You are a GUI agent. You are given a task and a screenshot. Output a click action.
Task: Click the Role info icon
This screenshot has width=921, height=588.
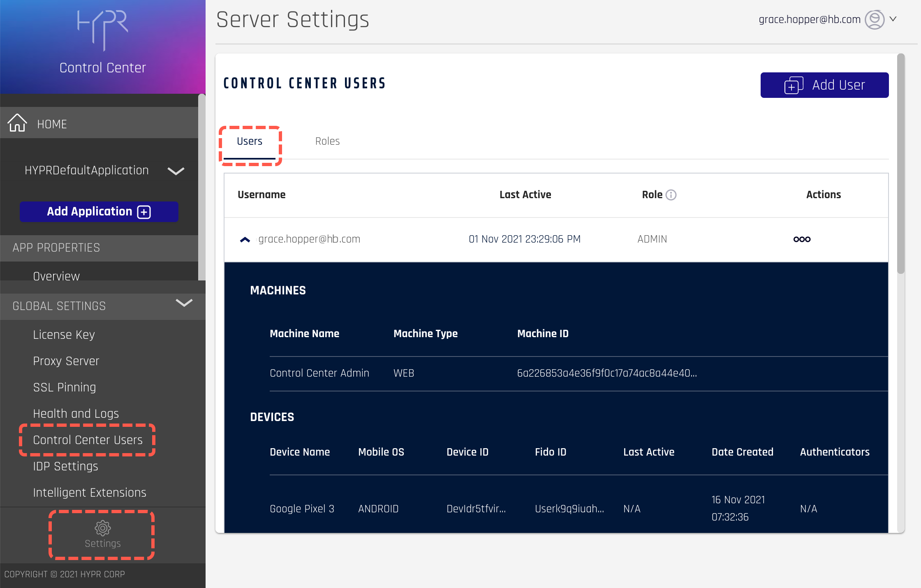[671, 195]
